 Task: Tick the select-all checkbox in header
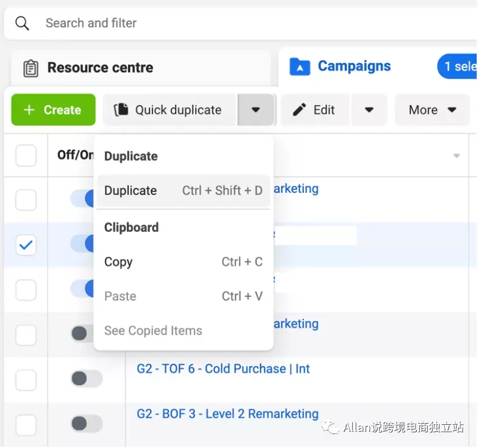click(x=26, y=156)
